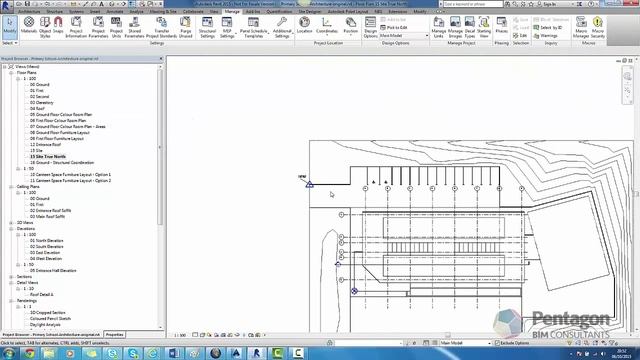Click the 1:100 view scale control
The image size is (640, 360).
pos(180,335)
